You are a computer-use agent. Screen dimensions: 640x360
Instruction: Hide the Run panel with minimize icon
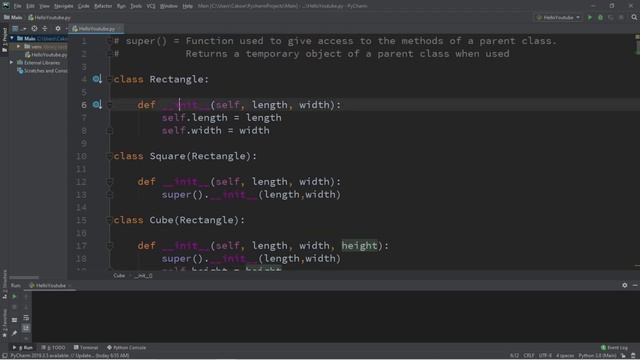(x=635, y=285)
